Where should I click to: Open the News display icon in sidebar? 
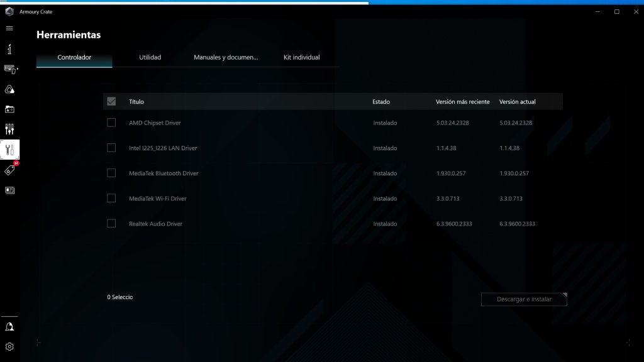coord(9,190)
